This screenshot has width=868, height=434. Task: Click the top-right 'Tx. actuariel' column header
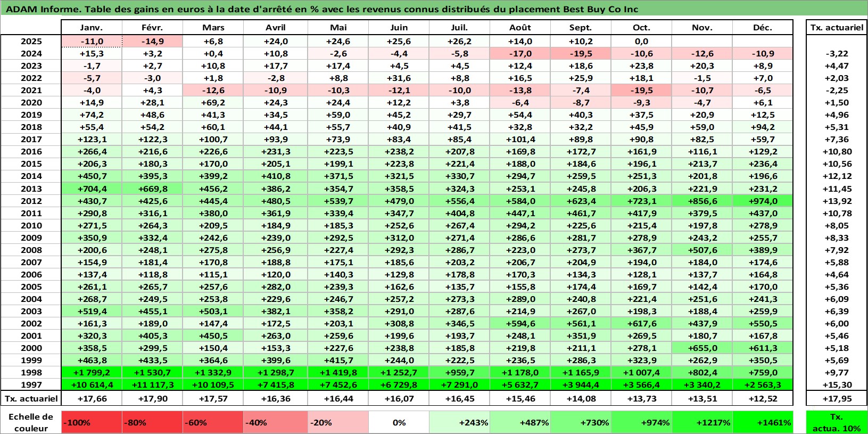[837, 28]
